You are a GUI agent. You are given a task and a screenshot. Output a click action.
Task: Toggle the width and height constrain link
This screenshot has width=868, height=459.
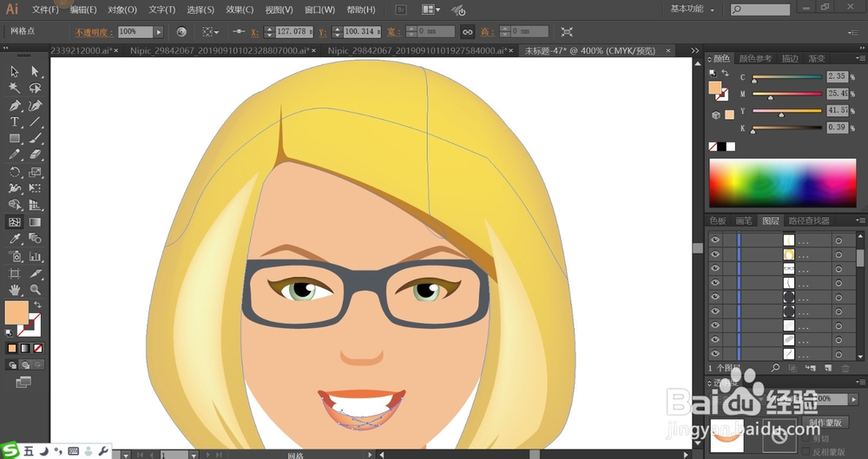coord(468,32)
